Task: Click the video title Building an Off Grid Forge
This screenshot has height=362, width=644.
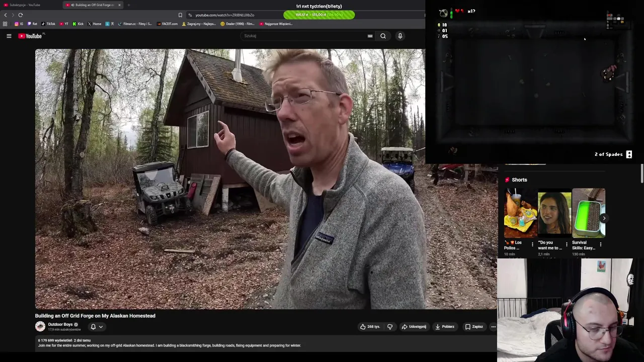Action: 95,316
